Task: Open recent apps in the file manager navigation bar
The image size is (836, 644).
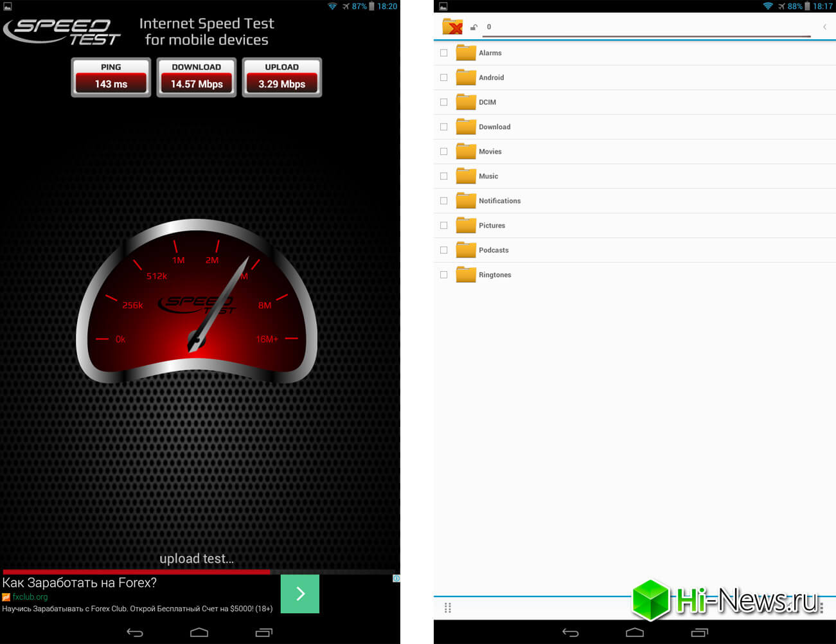Action: 699,632
